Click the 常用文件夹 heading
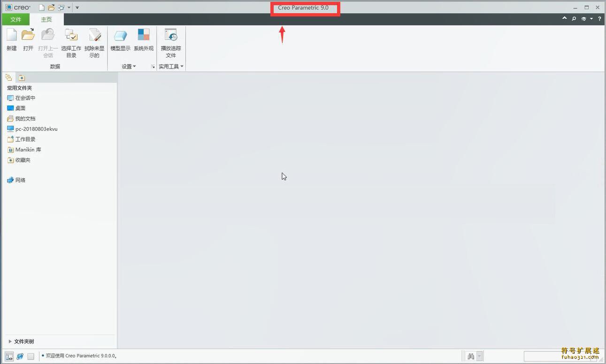 [x=19, y=88]
